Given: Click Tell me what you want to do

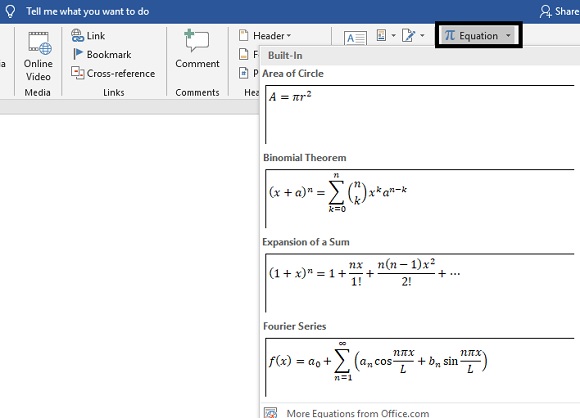Looking at the screenshot, I should (88, 11).
